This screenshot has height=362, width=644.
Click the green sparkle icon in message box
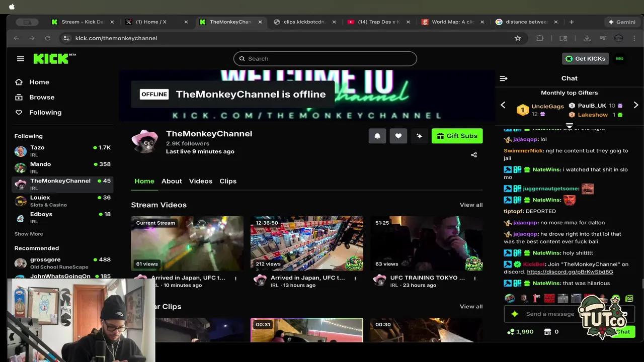tap(515, 314)
